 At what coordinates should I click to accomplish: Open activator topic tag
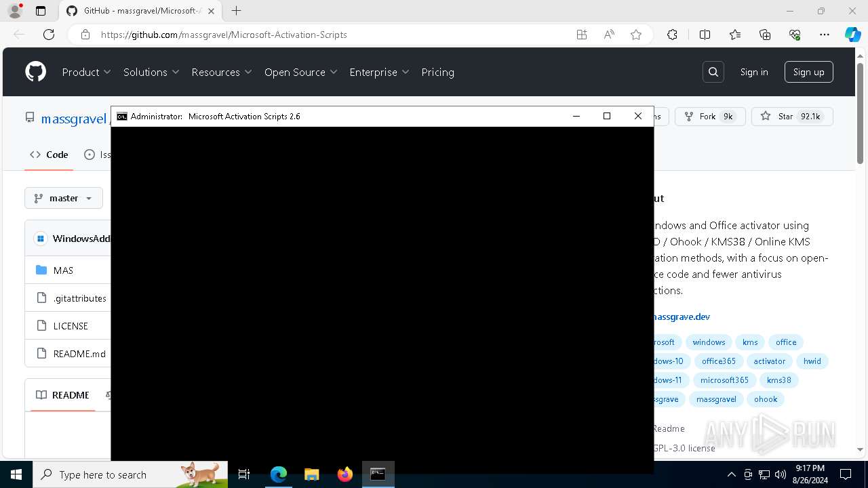point(770,361)
